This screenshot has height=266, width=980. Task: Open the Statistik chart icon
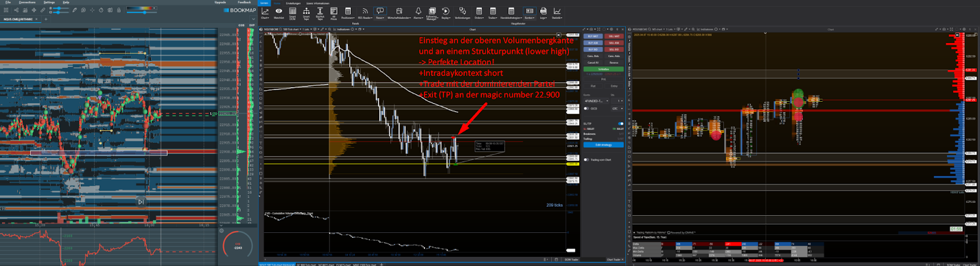[557, 12]
